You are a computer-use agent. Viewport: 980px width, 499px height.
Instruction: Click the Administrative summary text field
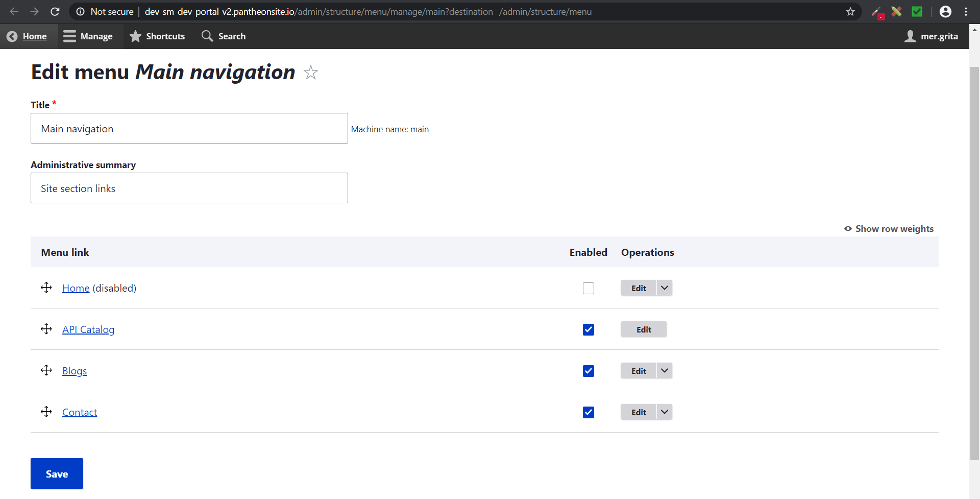coord(189,188)
